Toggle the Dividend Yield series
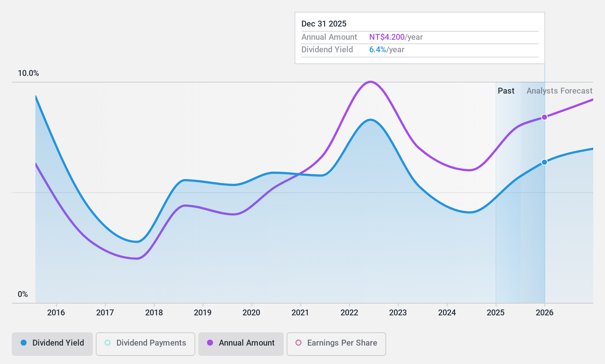Screen dimensions: 605x364 click(52, 344)
